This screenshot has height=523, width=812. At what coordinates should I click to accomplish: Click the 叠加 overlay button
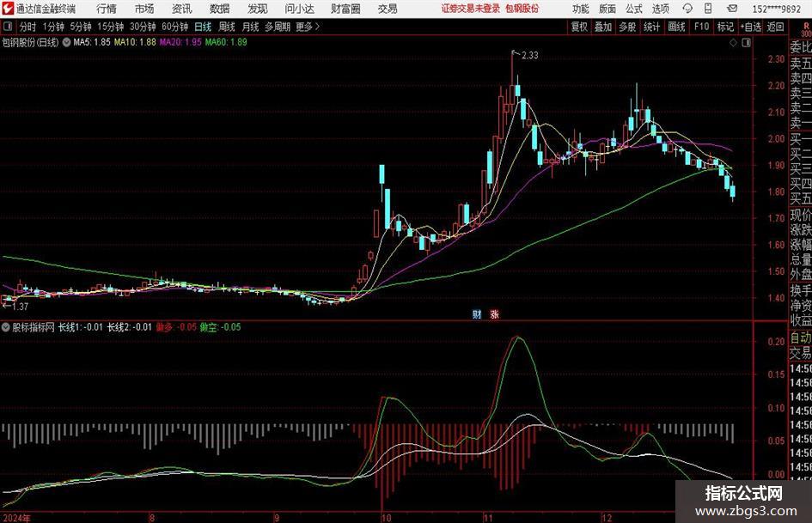[603, 27]
